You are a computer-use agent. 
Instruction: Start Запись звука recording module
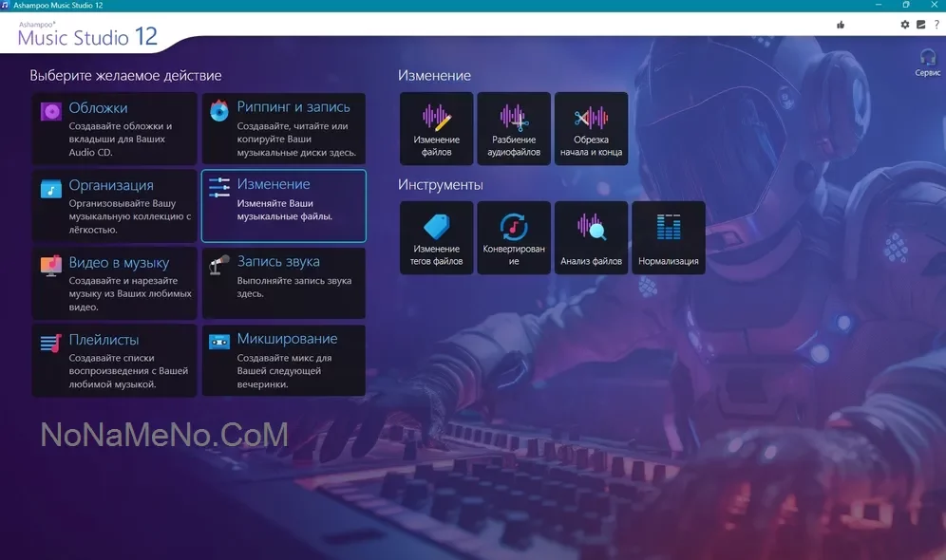283,283
